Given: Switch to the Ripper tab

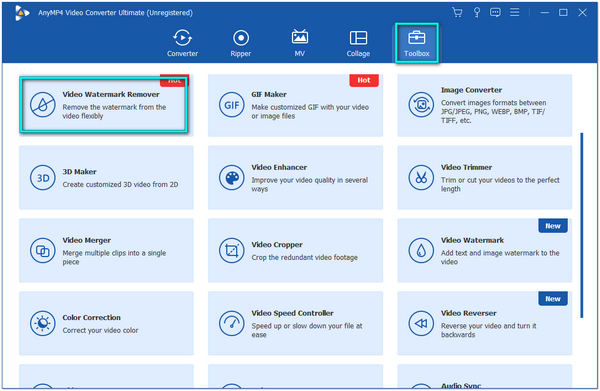Looking at the screenshot, I should pos(241,43).
